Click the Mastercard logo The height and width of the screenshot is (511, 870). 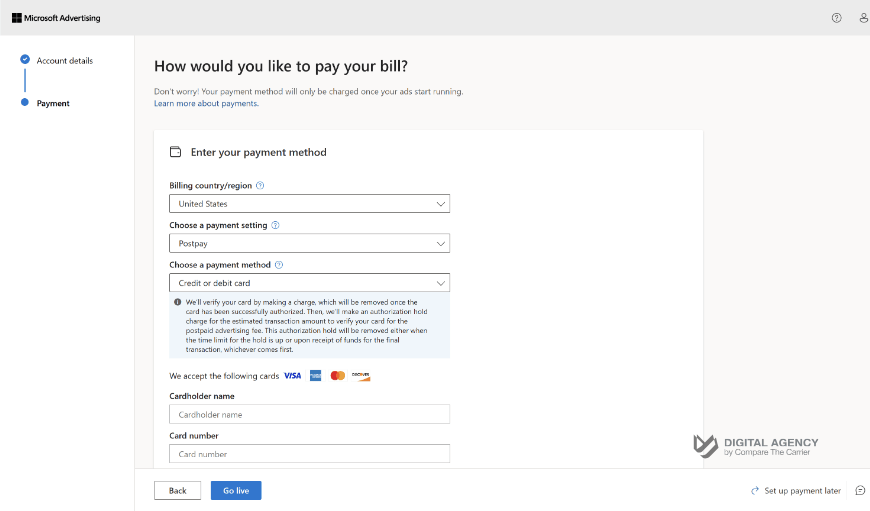click(337, 376)
